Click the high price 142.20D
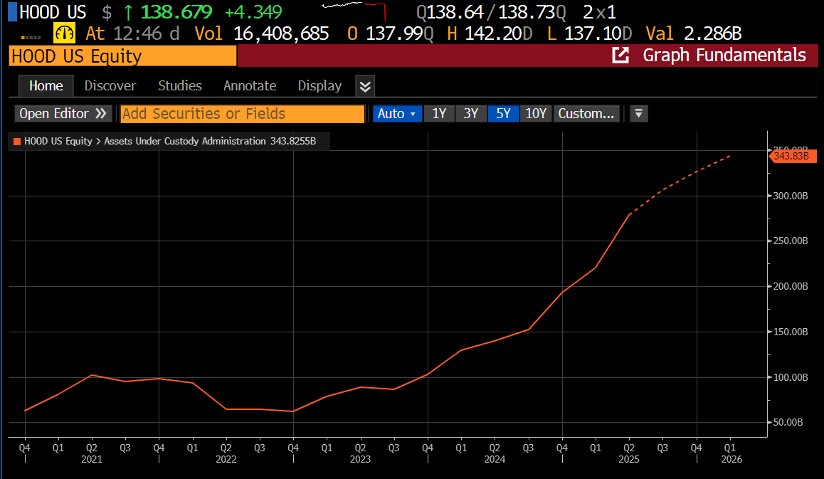The height and width of the screenshot is (479, 824). pos(498,34)
